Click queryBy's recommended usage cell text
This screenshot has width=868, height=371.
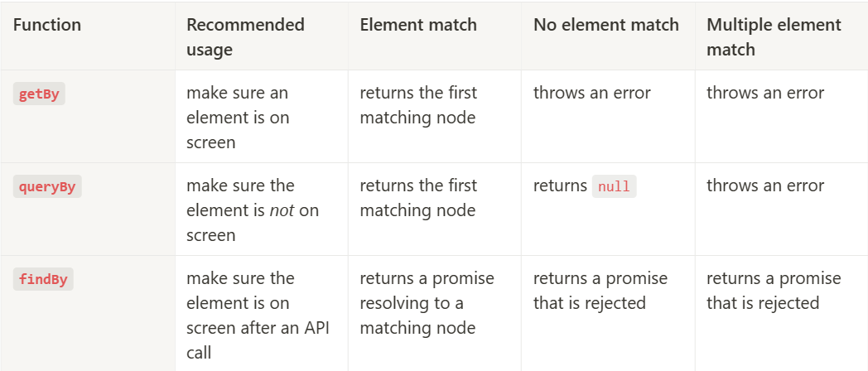pyautogui.click(x=252, y=210)
